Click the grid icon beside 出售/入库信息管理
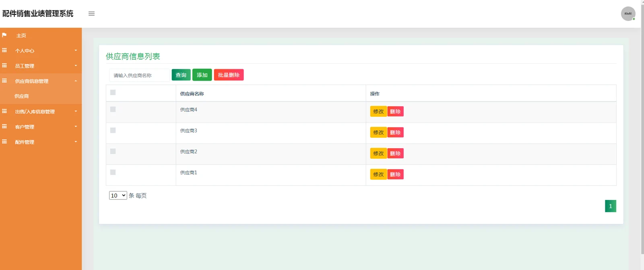Viewport: 644px width, 270px height. (4, 111)
